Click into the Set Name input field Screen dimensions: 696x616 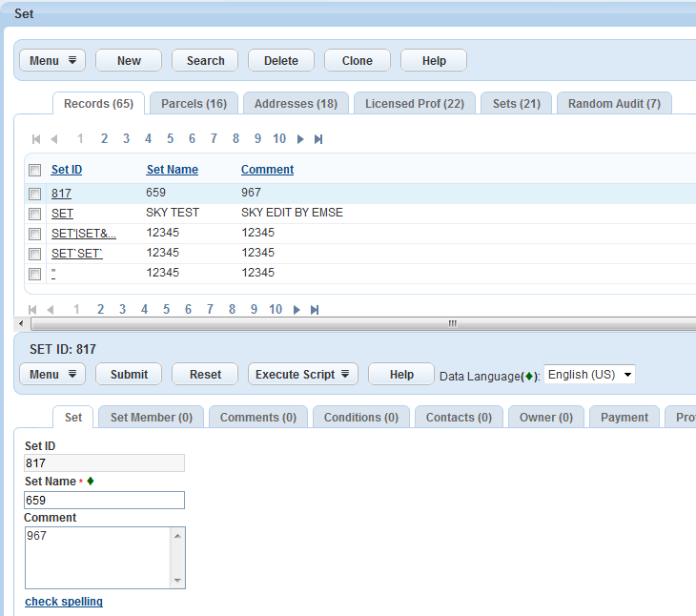point(104,501)
